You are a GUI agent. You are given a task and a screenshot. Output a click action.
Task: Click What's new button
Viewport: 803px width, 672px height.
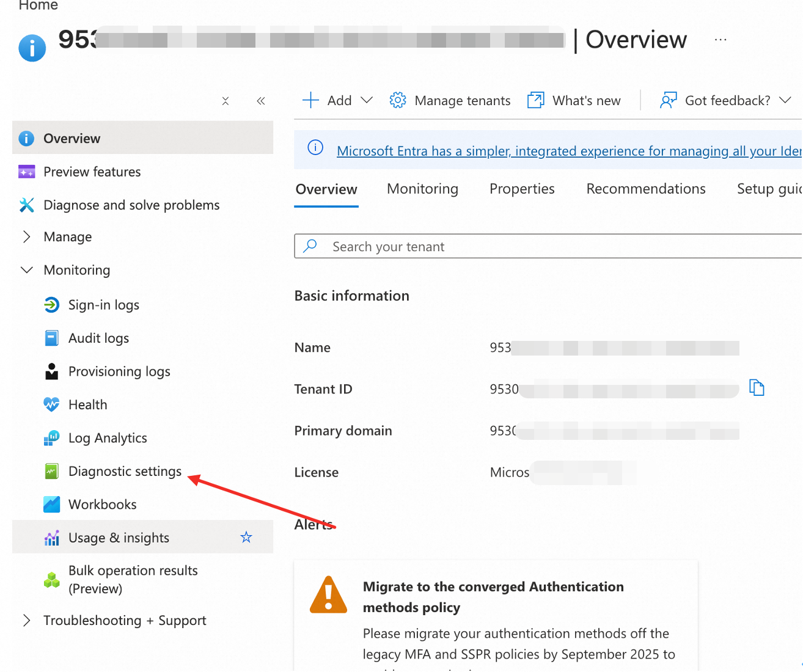[x=574, y=100]
